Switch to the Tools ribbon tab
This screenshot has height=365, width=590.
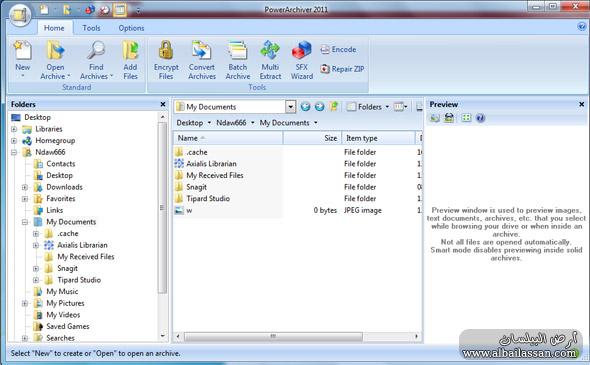[91, 28]
